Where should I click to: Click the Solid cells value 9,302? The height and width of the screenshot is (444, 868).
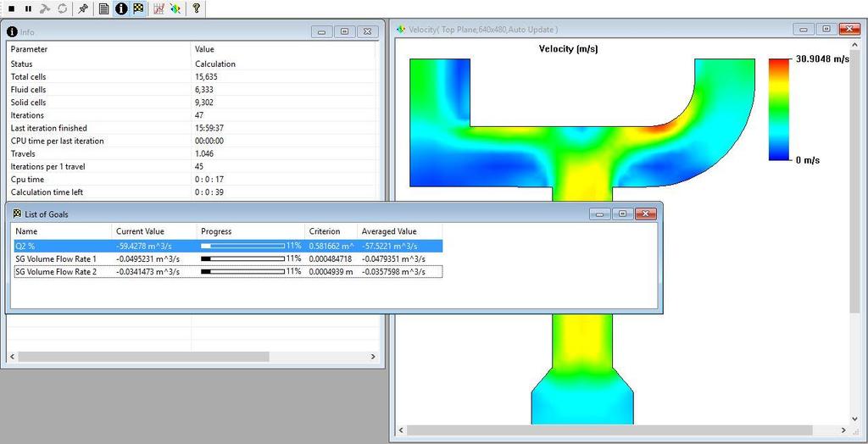coord(204,103)
